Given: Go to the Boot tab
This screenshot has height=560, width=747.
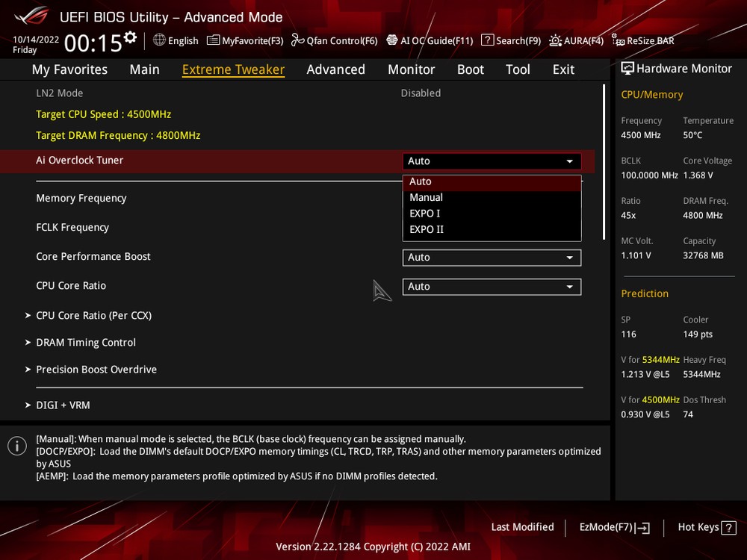Looking at the screenshot, I should click(471, 69).
